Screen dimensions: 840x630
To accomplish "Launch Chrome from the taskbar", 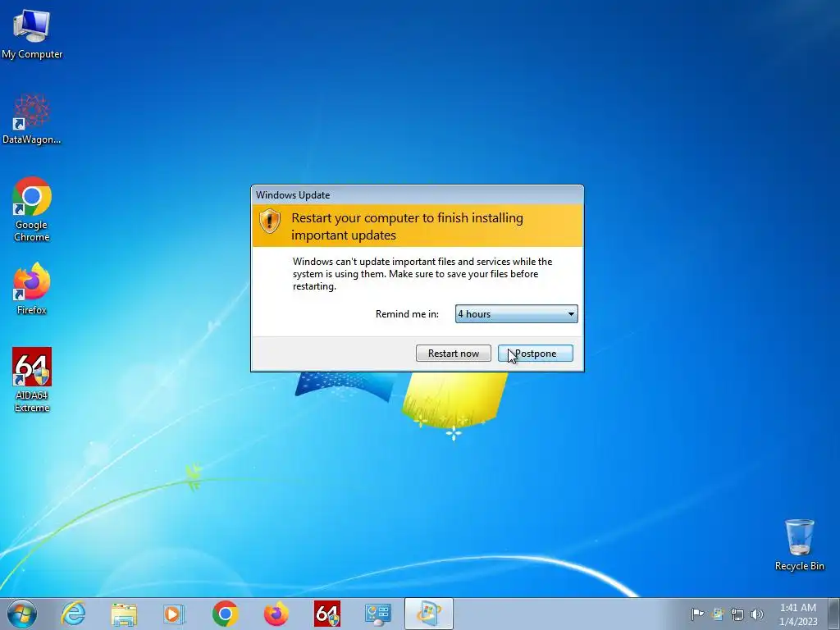I will click(225, 614).
